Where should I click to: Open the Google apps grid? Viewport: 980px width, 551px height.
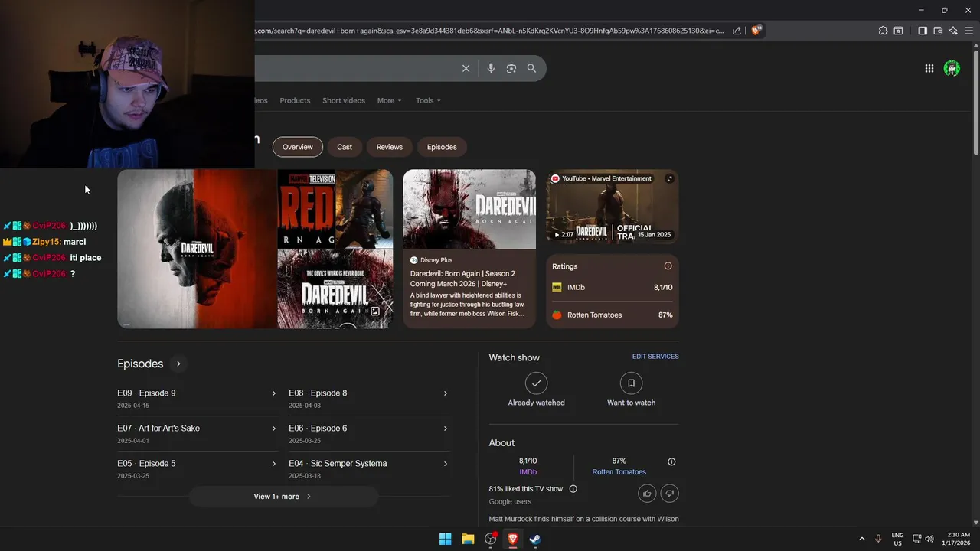[929, 68]
